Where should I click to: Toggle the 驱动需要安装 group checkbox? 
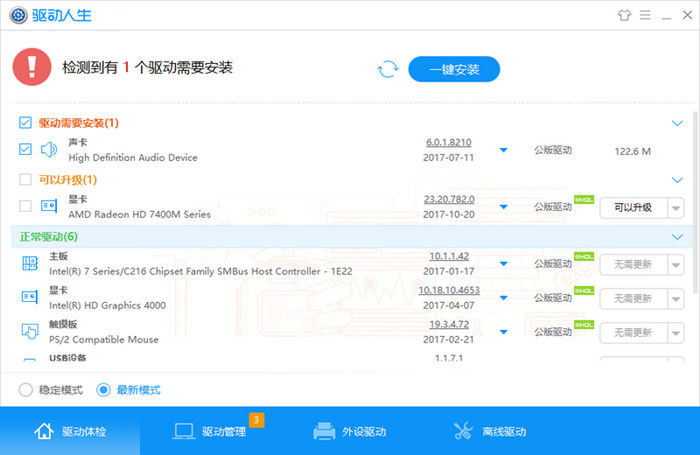[x=25, y=123]
